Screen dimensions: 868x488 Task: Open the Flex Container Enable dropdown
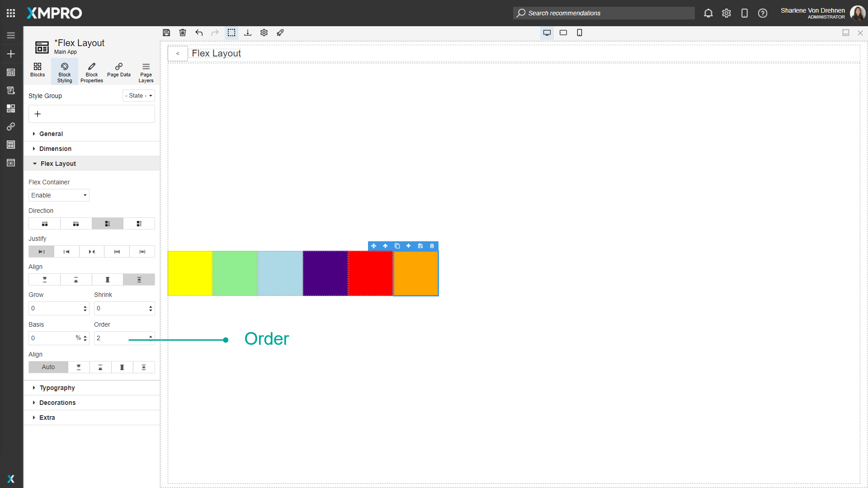[x=59, y=195]
